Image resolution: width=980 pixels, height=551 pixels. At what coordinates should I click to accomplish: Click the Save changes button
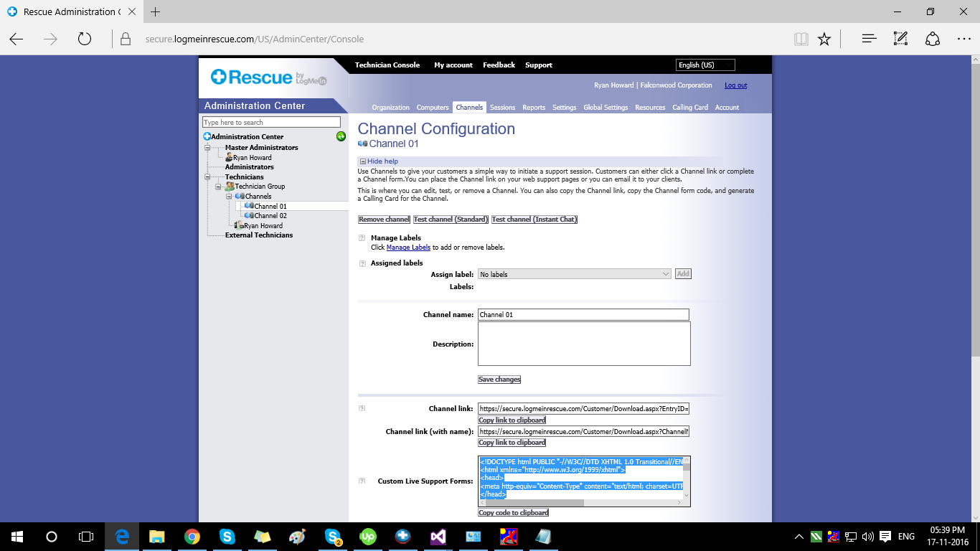(499, 380)
